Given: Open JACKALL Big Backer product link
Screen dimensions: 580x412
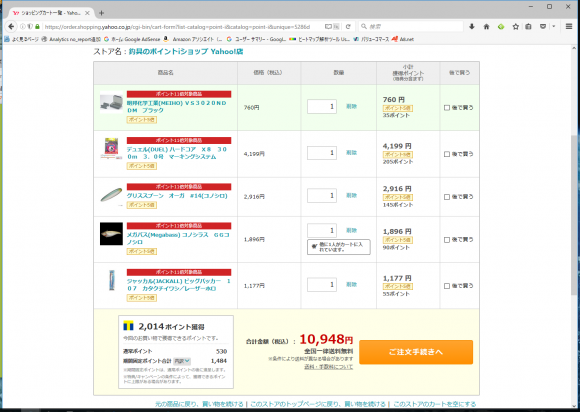Looking at the screenshot, I should coord(179,285).
